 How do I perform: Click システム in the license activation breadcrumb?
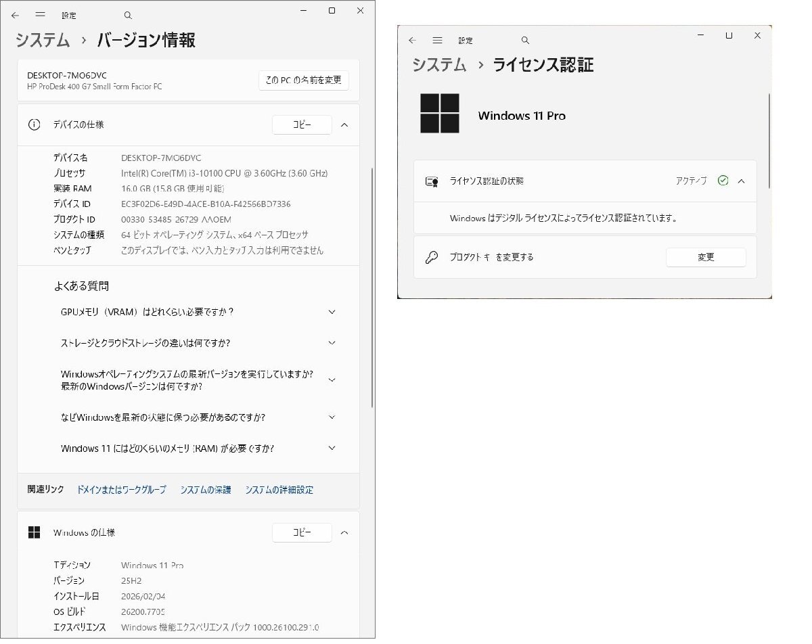438,65
